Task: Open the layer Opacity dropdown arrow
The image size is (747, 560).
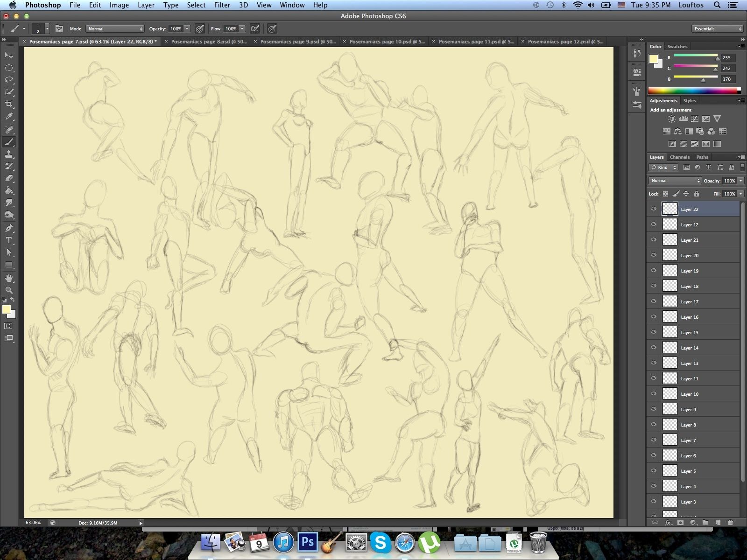Action: (x=740, y=181)
